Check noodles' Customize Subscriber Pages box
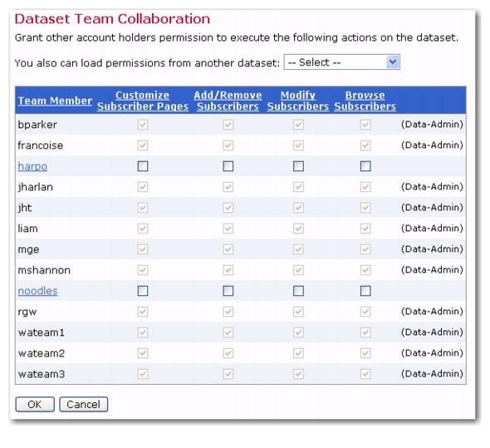The width and height of the screenshot is (490, 448). pos(143,291)
